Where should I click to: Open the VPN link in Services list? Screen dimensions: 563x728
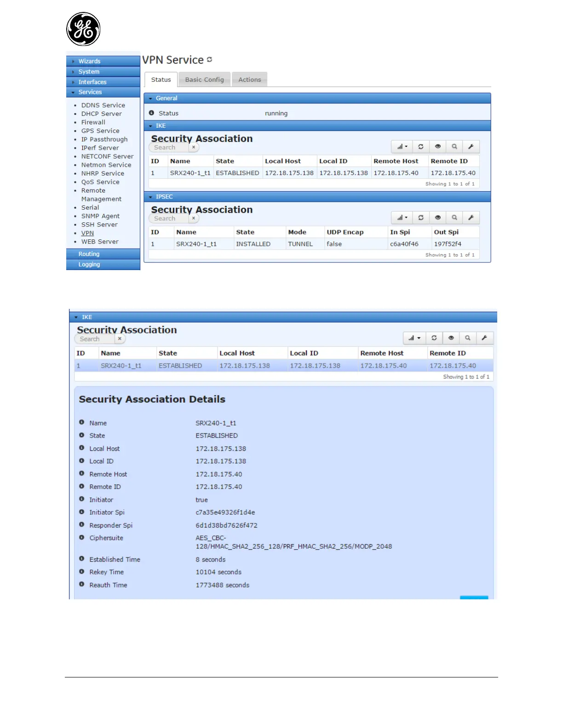tap(87, 233)
